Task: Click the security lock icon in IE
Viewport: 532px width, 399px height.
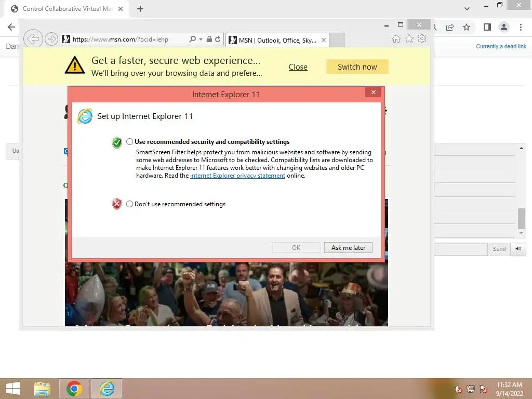Action: coord(209,39)
